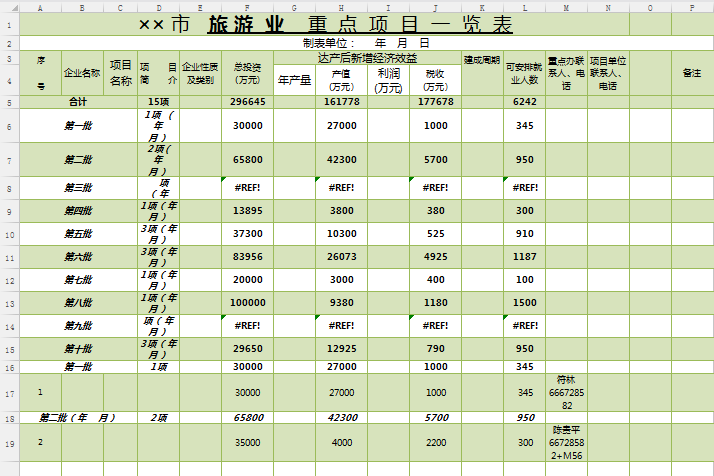The height and width of the screenshot is (476, 714).
Task: Click the 备注 column header cell
Action: tap(691, 73)
